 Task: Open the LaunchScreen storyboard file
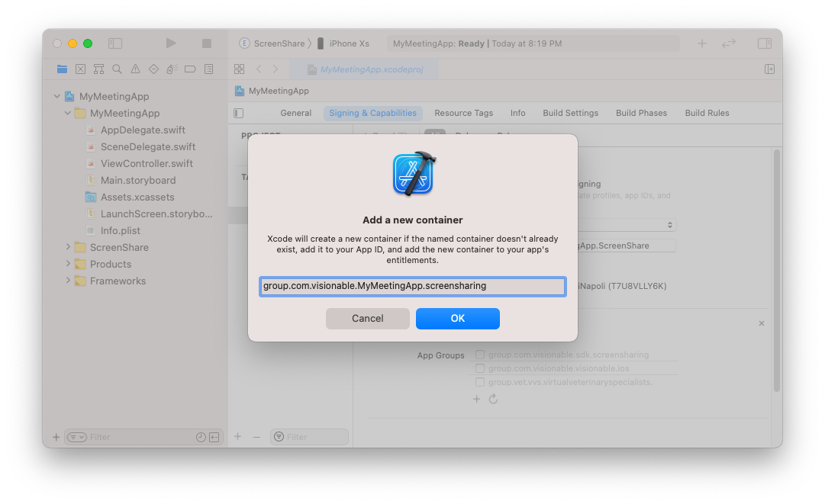click(x=156, y=214)
